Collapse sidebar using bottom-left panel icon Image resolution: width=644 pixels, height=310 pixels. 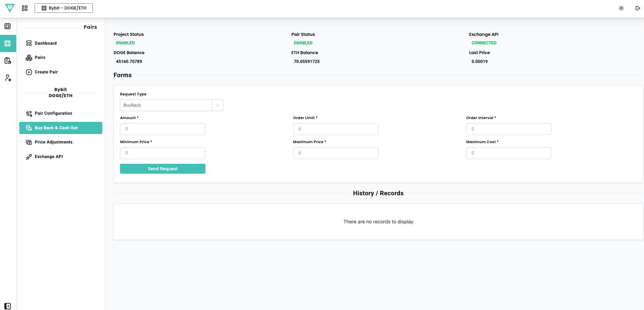click(8, 306)
